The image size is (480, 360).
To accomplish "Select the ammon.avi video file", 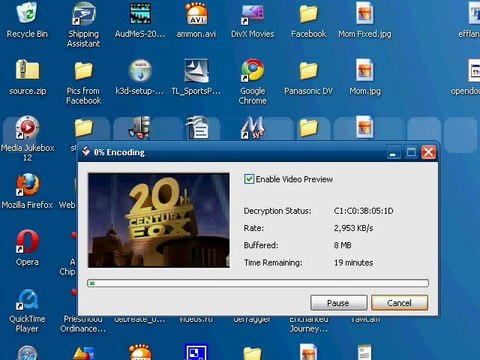I will tap(196, 20).
